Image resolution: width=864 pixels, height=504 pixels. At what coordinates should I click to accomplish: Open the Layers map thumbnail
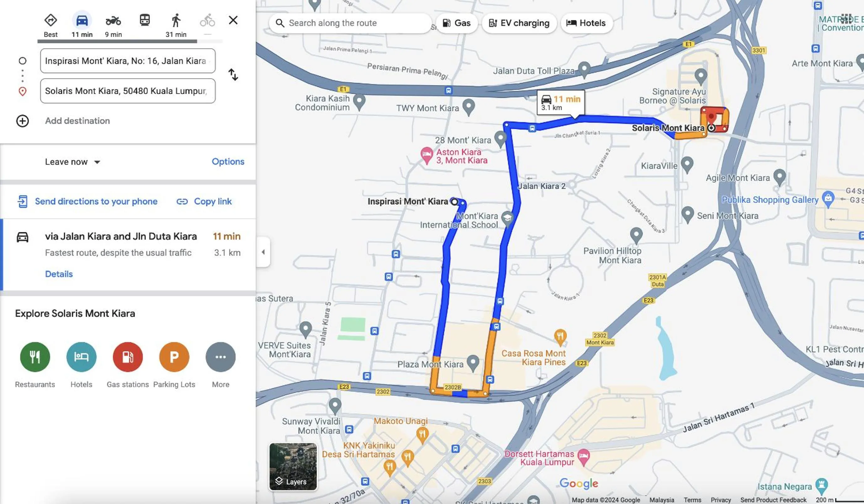click(x=293, y=466)
